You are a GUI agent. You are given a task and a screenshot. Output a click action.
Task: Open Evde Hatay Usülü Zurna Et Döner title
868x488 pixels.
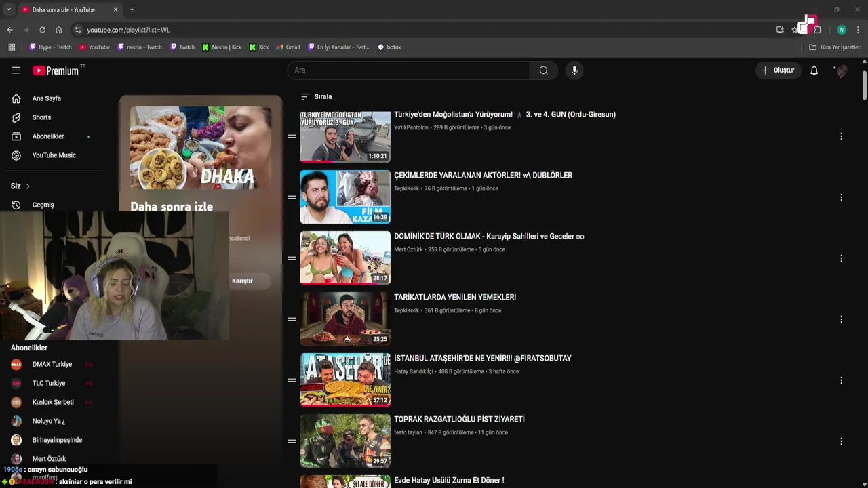pos(449,481)
